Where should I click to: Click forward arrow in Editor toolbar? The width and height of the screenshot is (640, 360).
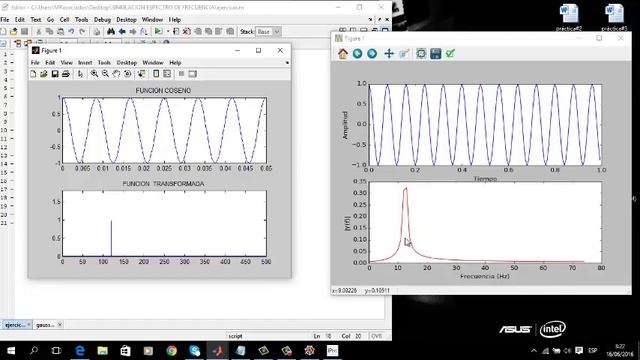pyautogui.click(x=133, y=31)
